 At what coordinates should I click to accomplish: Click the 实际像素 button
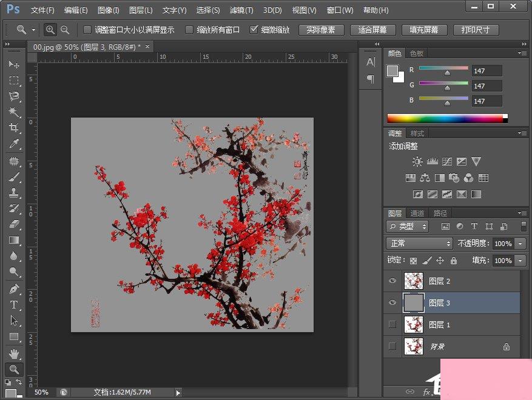(321, 30)
